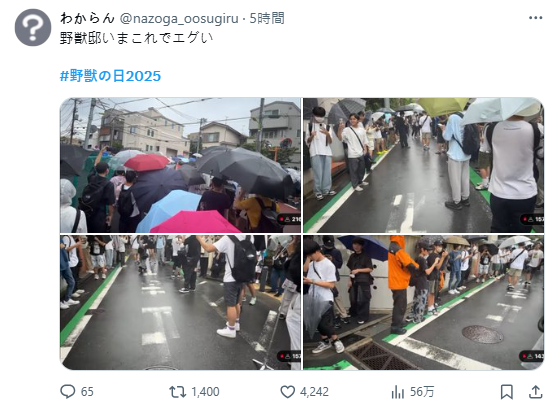This screenshot has height=403, width=553.
Task: Click the display name わからん
Action: coord(87,18)
